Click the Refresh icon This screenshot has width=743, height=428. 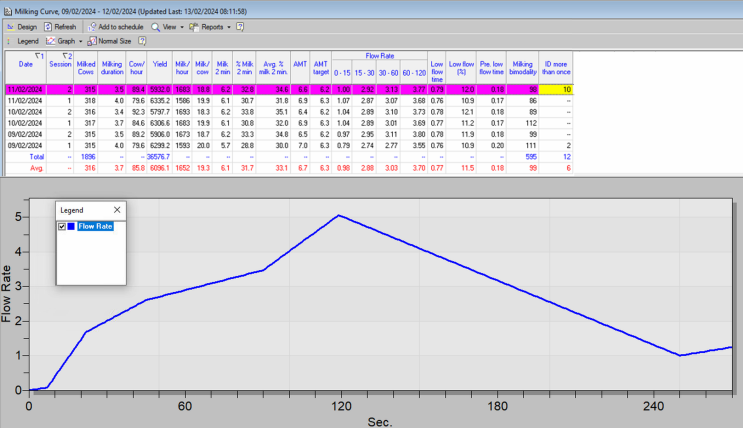(48, 27)
